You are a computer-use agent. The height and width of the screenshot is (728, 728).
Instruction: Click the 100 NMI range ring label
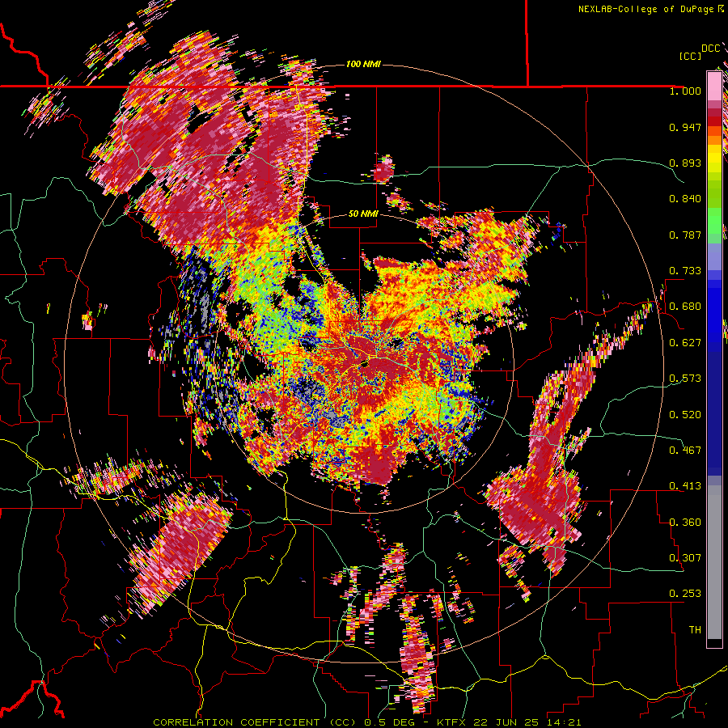pos(363,64)
